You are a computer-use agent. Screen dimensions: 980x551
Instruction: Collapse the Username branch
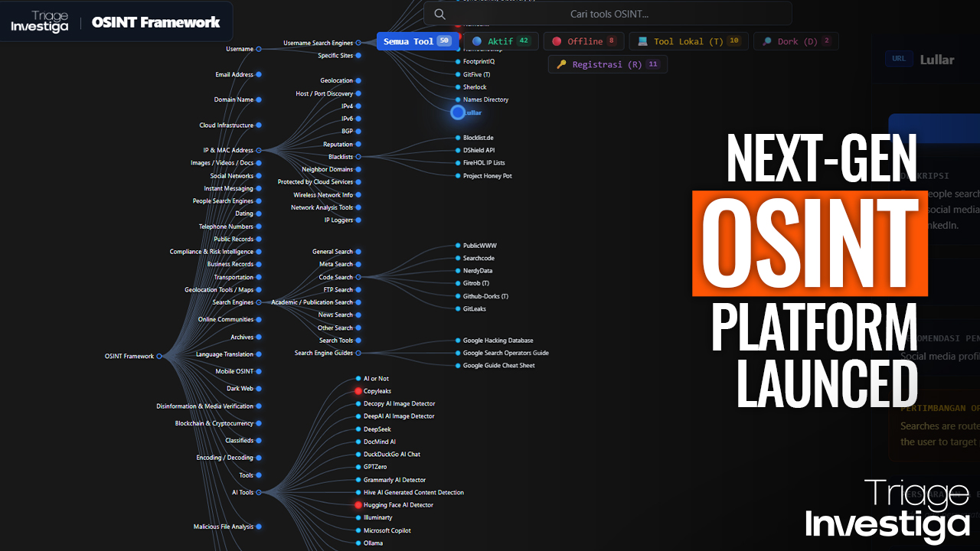click(x=259, y=49)
